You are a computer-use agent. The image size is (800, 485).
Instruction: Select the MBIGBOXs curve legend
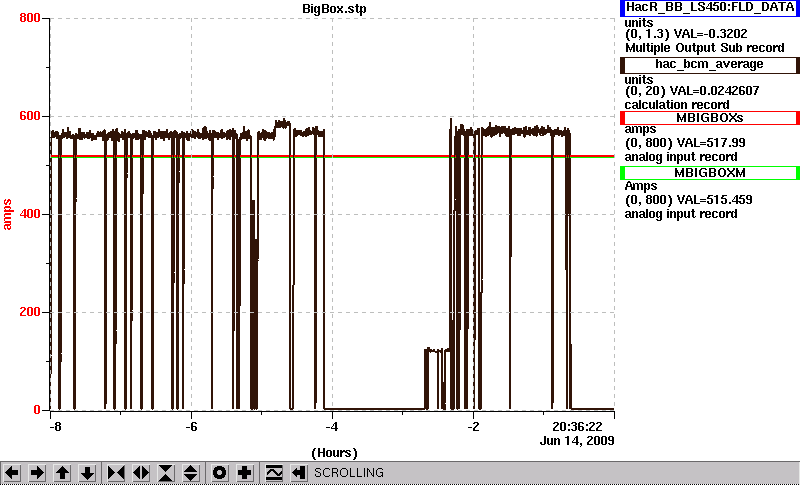tap(710, 118)
